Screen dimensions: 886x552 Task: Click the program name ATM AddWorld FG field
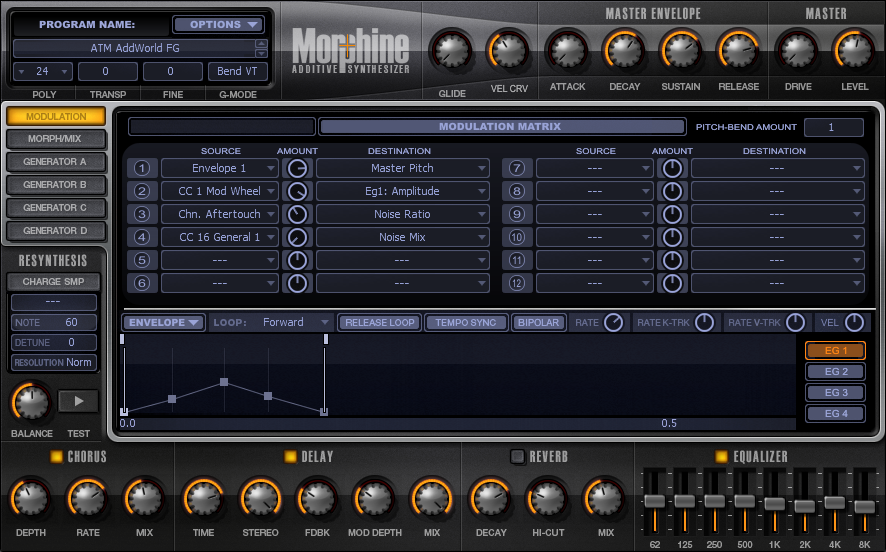(134, 49)
